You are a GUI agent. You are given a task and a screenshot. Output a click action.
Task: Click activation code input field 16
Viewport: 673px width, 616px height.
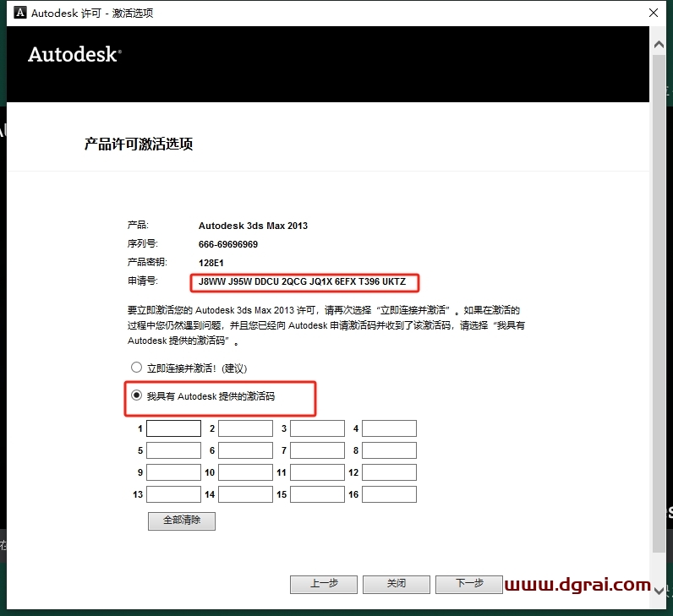pos(389,494)
